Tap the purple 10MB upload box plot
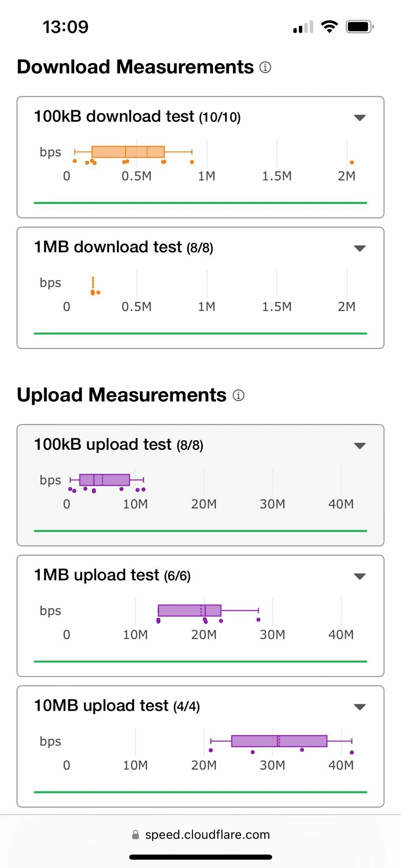The image size is (401, 868). [x=279, y=741]
